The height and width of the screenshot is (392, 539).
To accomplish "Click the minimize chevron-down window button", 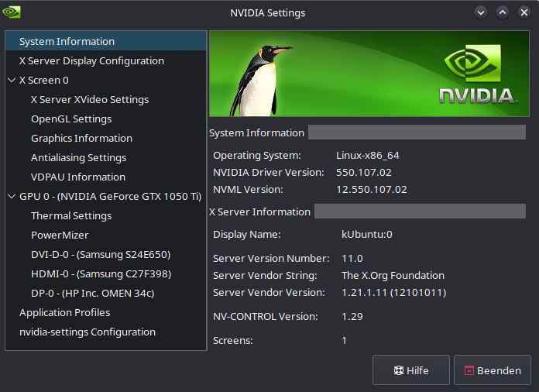I will pos(481,12).
